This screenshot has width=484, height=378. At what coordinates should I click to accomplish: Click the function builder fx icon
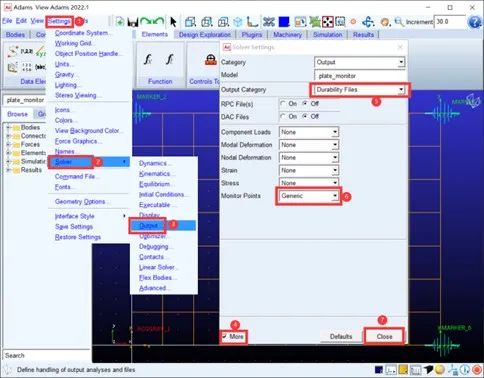[x=148, y=60]
